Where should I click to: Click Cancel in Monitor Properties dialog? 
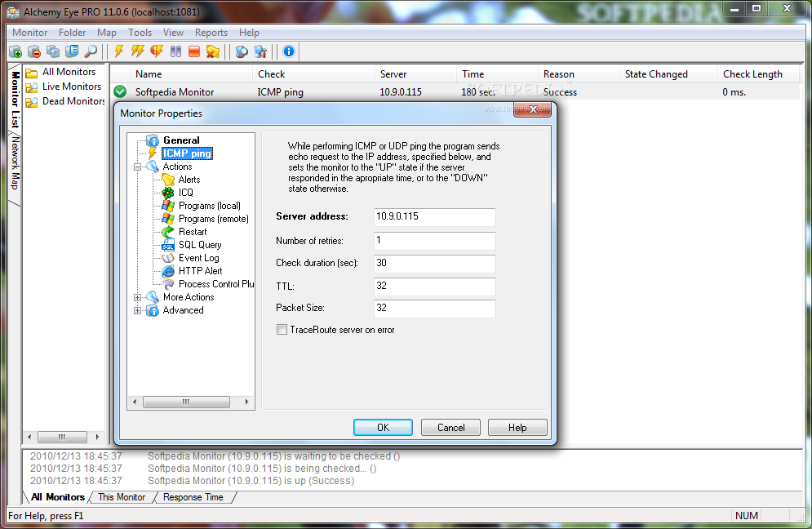point(450,428)
